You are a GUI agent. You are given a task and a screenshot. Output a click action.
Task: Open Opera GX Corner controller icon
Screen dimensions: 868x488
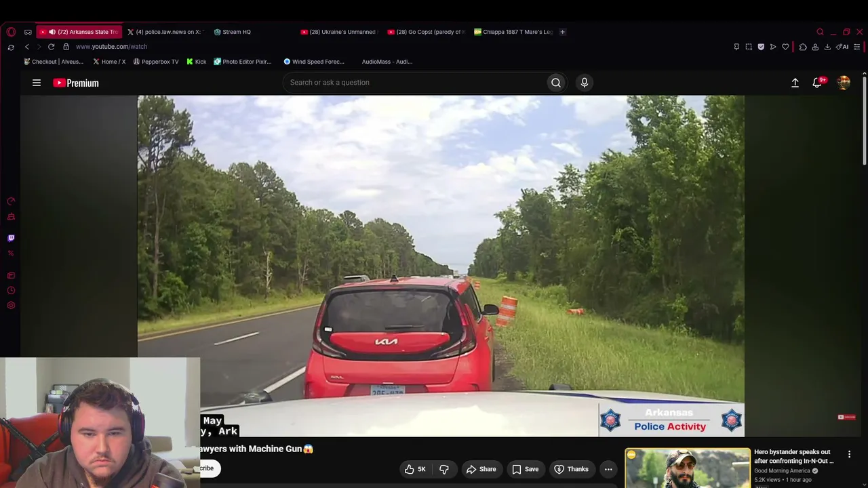tap(28, 32)
